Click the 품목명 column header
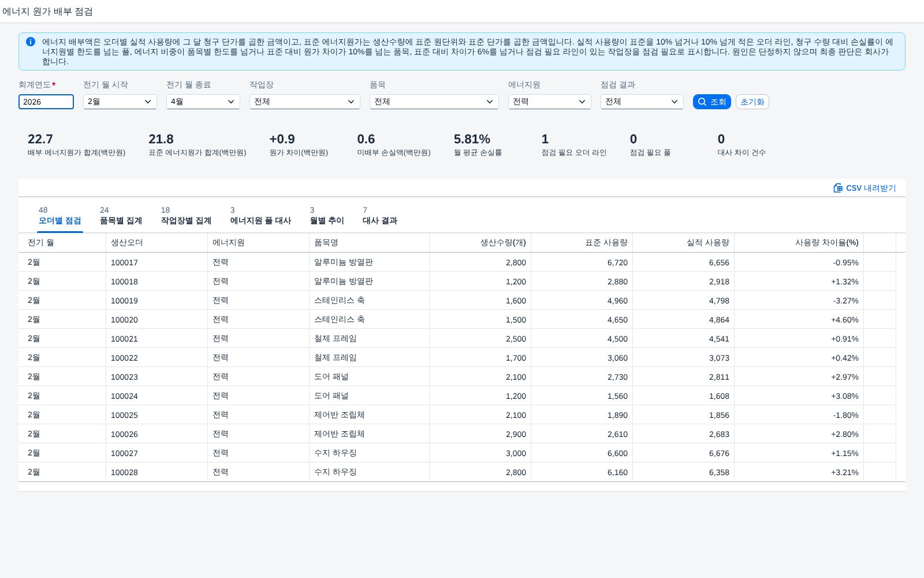Screen dimensions: 924x578 pos(370,243)
